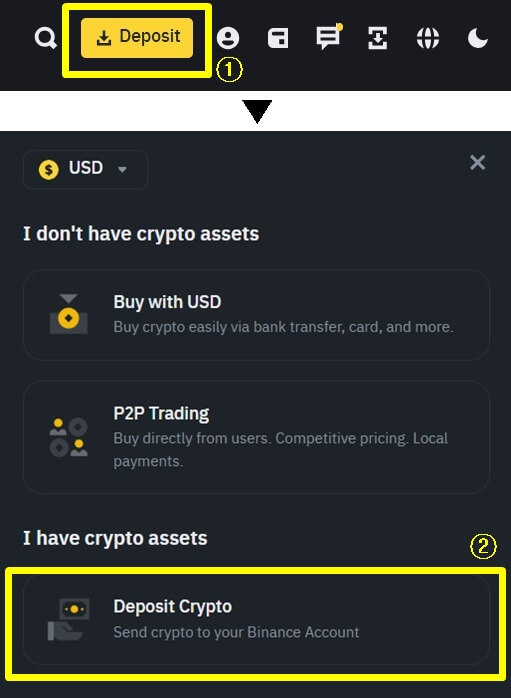Click the Deposit Crypto hand-cash icon
The height and width of the screenshot is (698, 511).
click(69, 620)
